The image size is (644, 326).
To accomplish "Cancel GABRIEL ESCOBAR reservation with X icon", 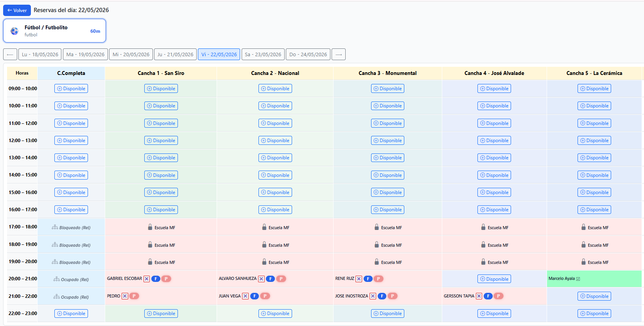I will 147,279.
